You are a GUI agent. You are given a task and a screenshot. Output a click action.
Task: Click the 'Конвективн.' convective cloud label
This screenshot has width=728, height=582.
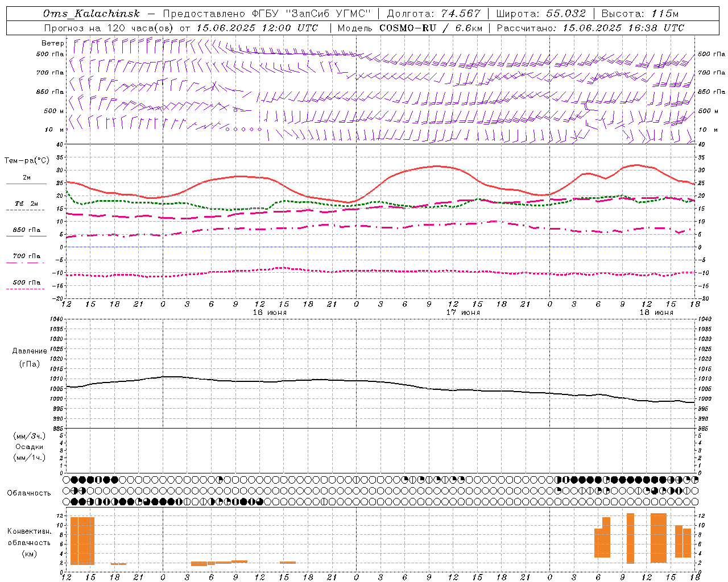[x=30, y=531]
